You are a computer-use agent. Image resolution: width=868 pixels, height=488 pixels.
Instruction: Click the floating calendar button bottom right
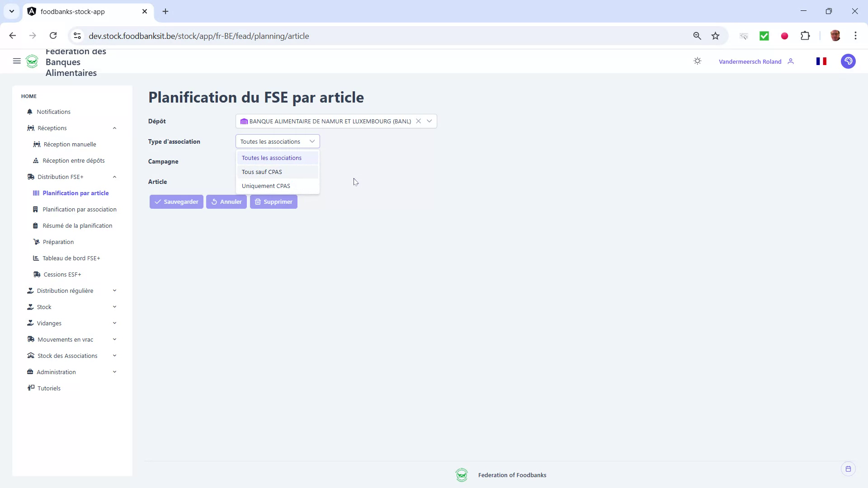(848, 469)
